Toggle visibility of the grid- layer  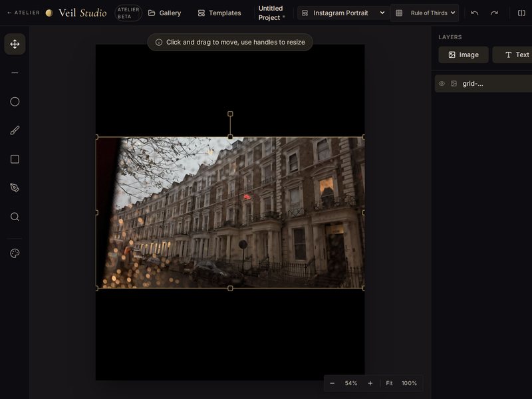(442, 84)
